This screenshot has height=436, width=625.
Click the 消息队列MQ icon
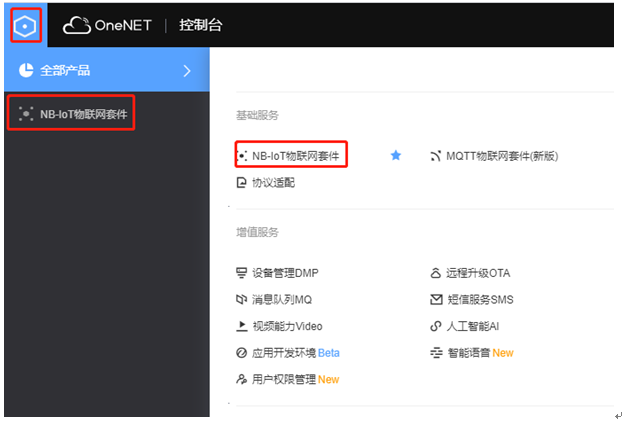(x=242, y=299)
